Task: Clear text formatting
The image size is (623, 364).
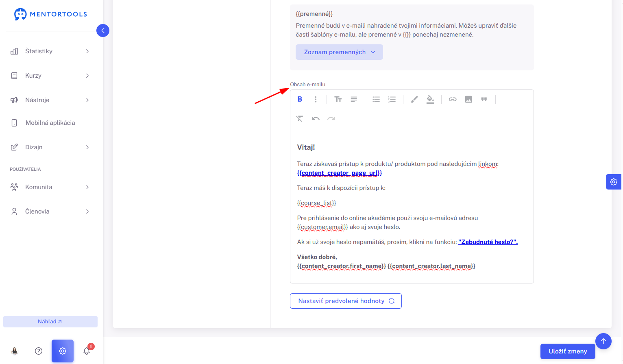Action: coord(300,119)
